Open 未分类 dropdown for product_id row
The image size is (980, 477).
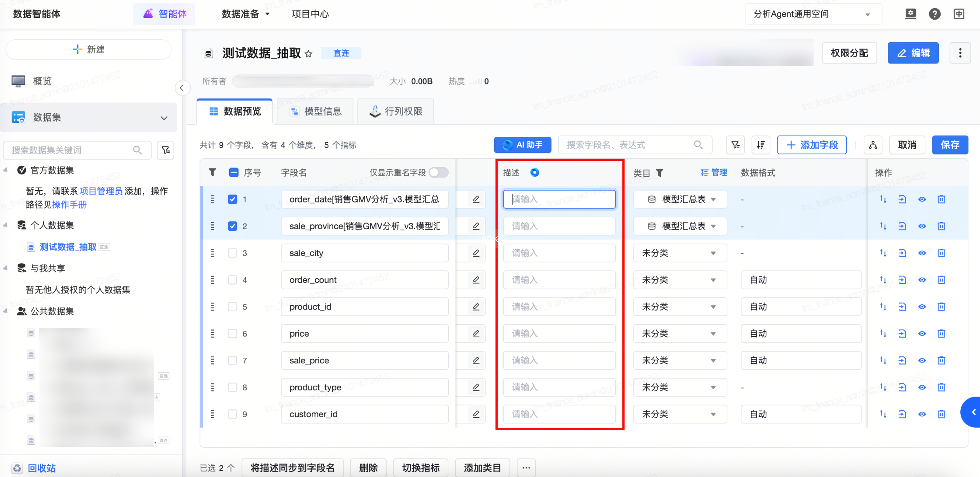pyautogui.click(x=679, y=306)
